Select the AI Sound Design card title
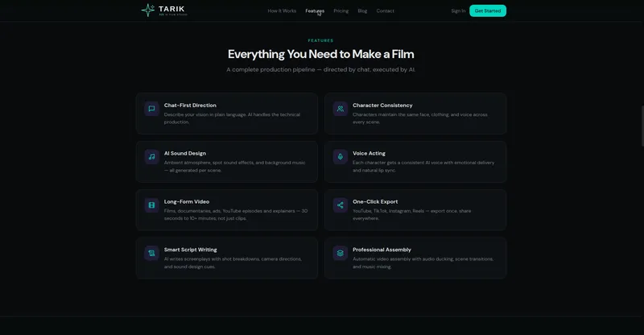This screenshot has height=335, width=644. click(185, 153)
